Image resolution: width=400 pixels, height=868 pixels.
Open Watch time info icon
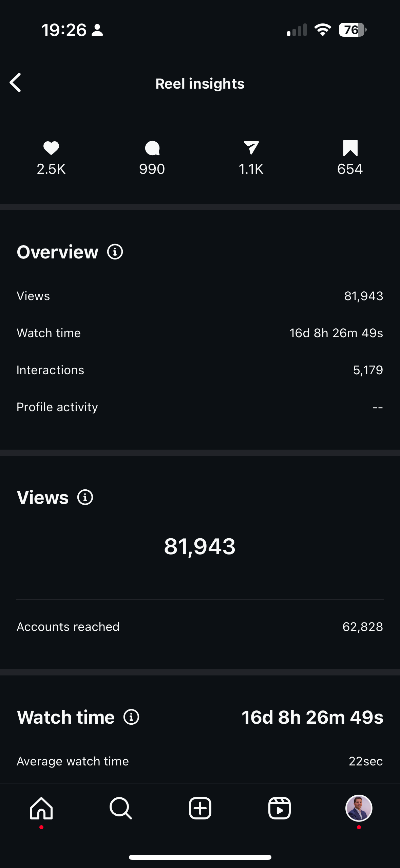(x=131, y=717)
